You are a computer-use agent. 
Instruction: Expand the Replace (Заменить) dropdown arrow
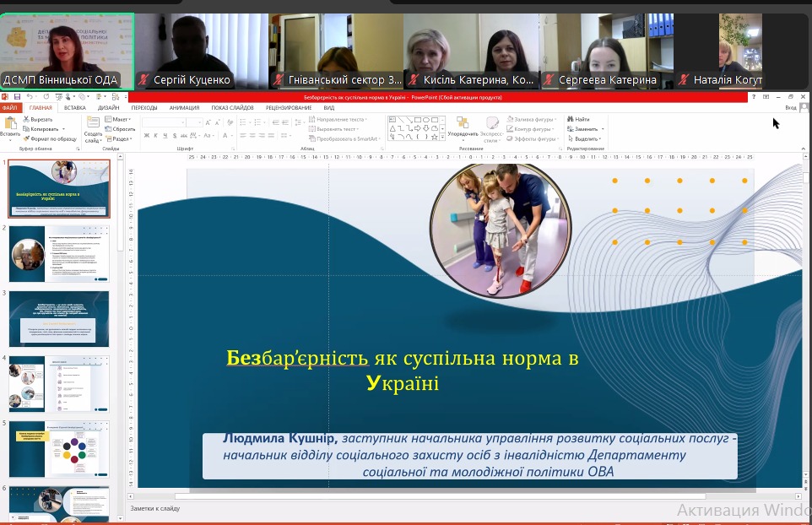coord(603,129)
